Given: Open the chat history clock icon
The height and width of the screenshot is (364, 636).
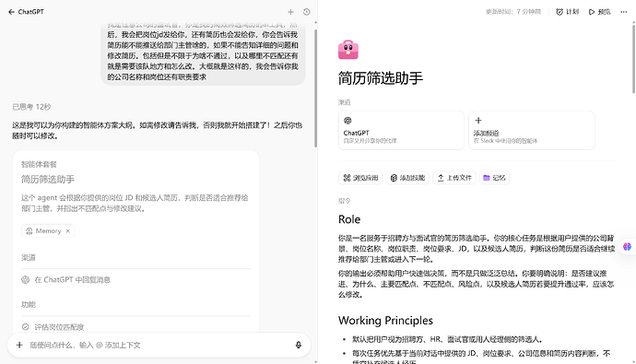Looking at the screenshot, I should (307, 12).
